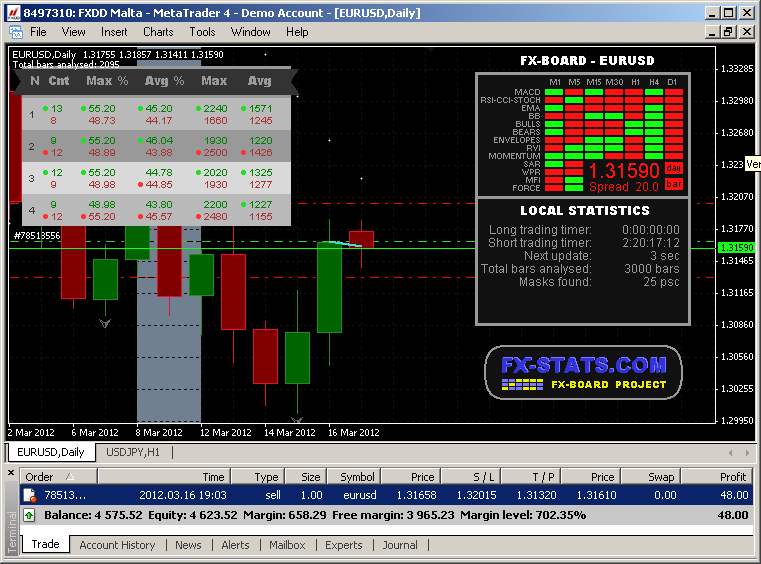Open the Tools menu
This screenshot has width=761, height=564.
pyautogui.click(x=202, y=32)
